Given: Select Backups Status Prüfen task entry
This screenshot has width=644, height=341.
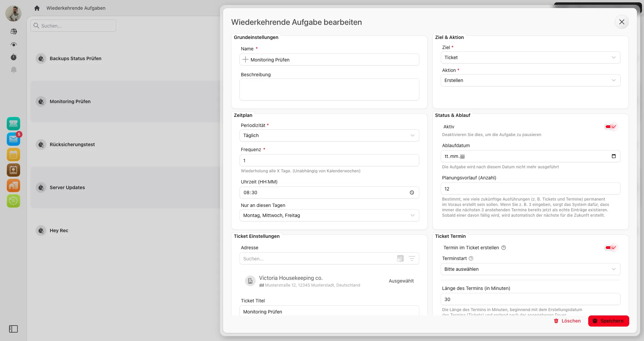Looking at the screenshot, I should 75,58.
